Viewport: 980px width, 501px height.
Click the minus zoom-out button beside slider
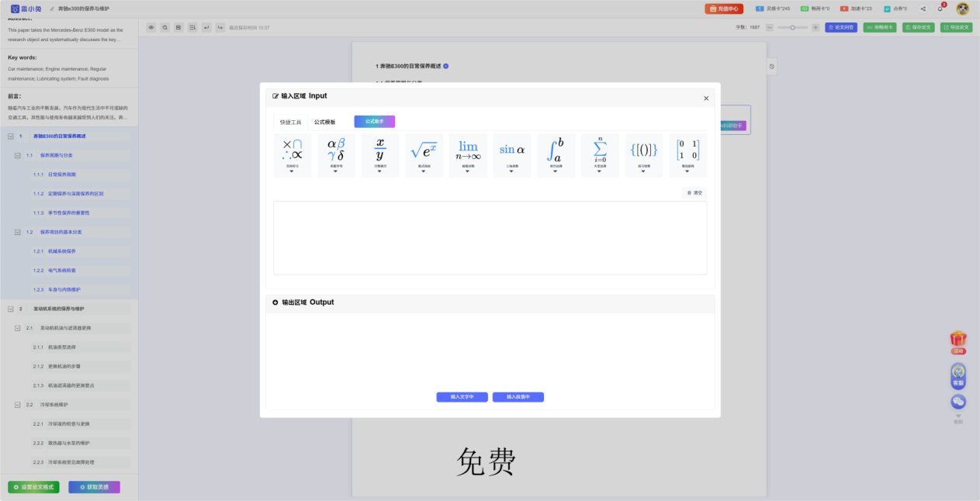pos(769,27)
